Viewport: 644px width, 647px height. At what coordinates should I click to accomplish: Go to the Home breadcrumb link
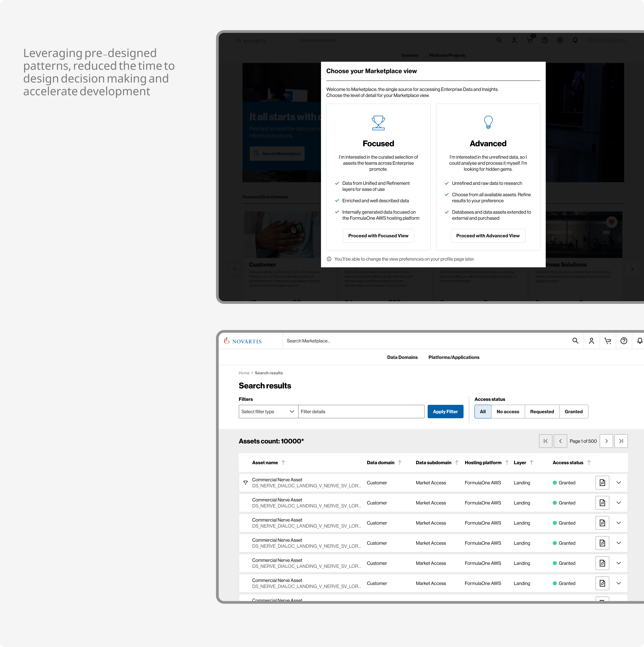click(244, 373)
